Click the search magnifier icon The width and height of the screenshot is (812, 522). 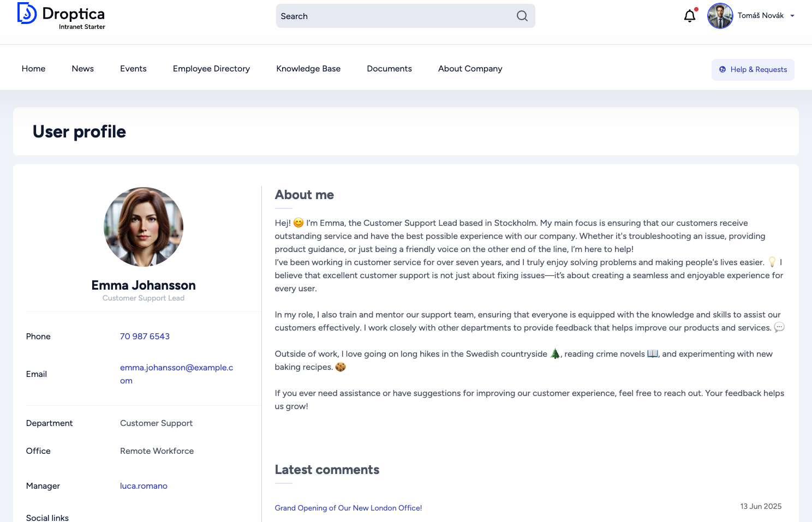[x=522, y=16]
